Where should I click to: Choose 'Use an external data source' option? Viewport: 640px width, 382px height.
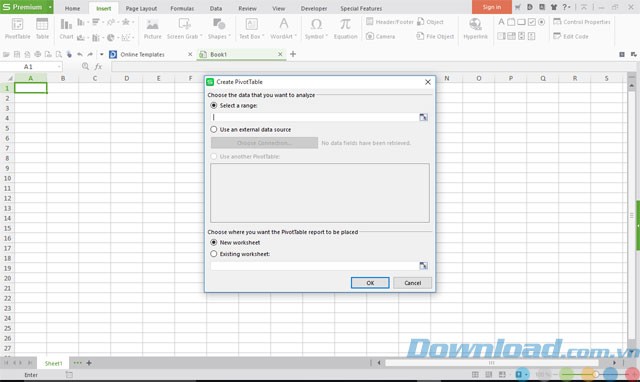point(213,129)
